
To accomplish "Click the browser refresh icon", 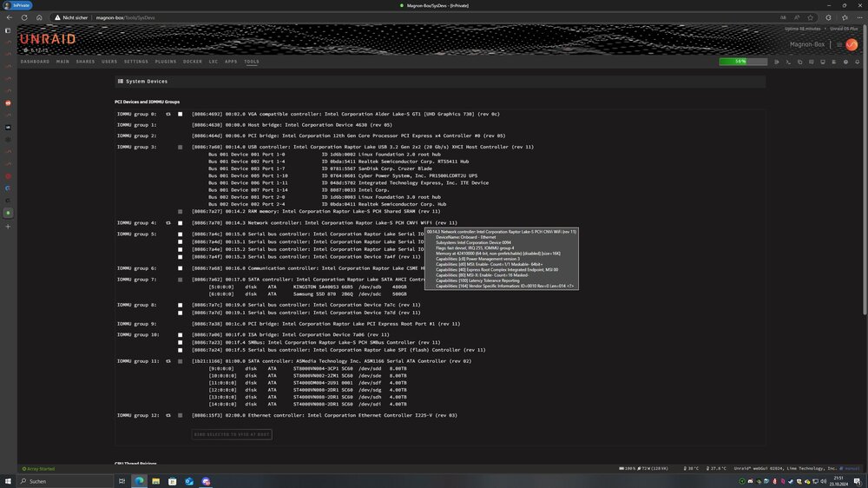I will coord(24,17).
